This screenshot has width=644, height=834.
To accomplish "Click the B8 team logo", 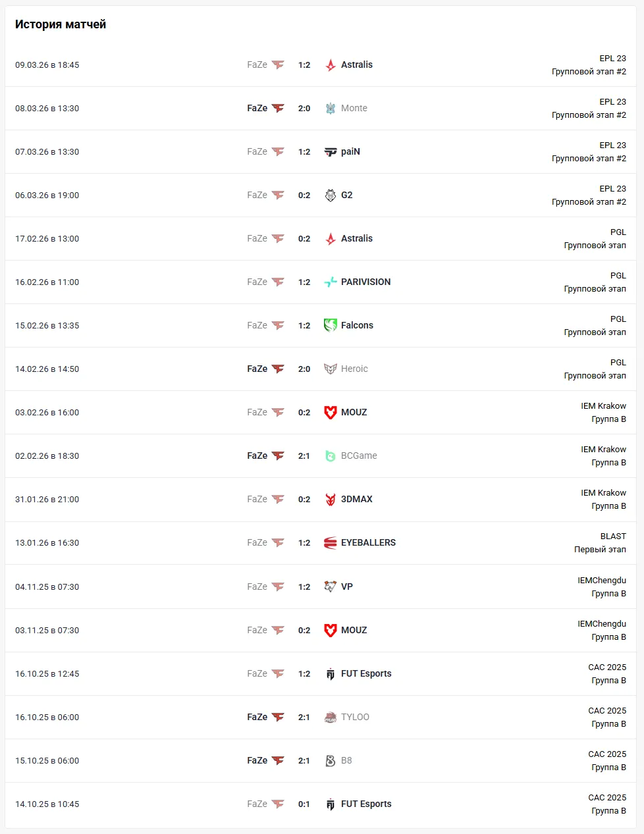I will [x=331, y=761].
